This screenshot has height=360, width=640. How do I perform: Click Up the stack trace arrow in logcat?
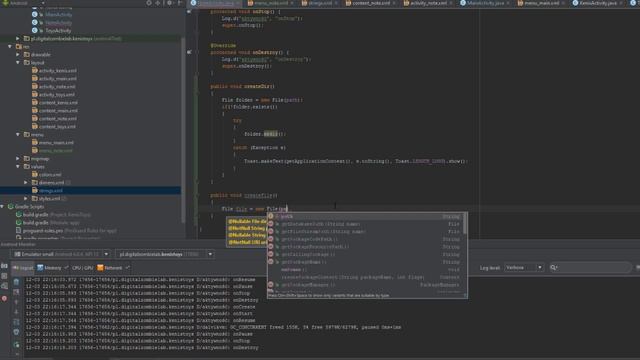[16, 302]
